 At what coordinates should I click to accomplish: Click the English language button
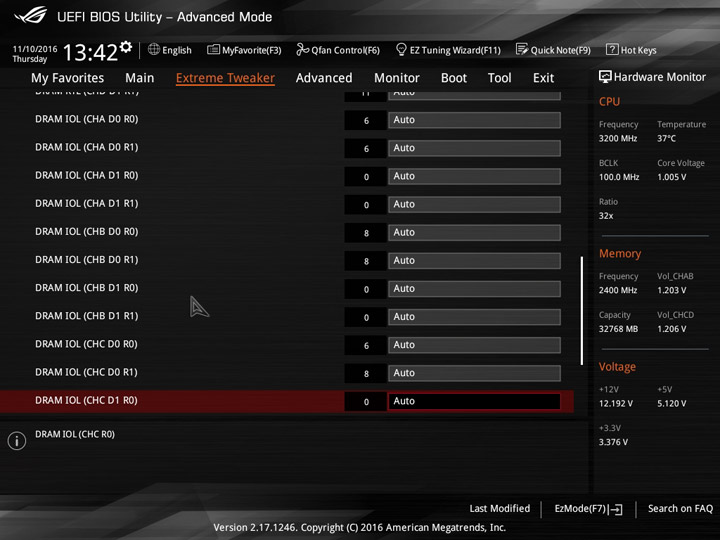click(x=170, y=50)
